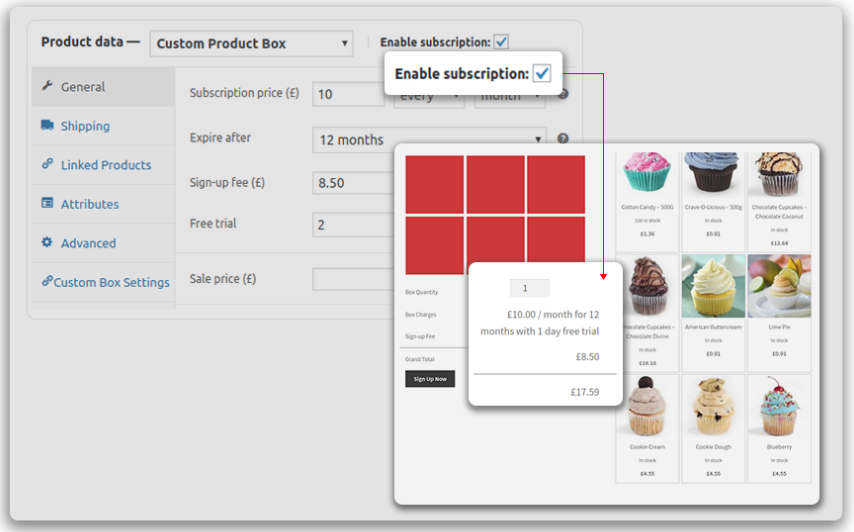Open the Attributes tab
Viewport: 854px width, 532px height.
pyautogui.click(x=103, y=204)
